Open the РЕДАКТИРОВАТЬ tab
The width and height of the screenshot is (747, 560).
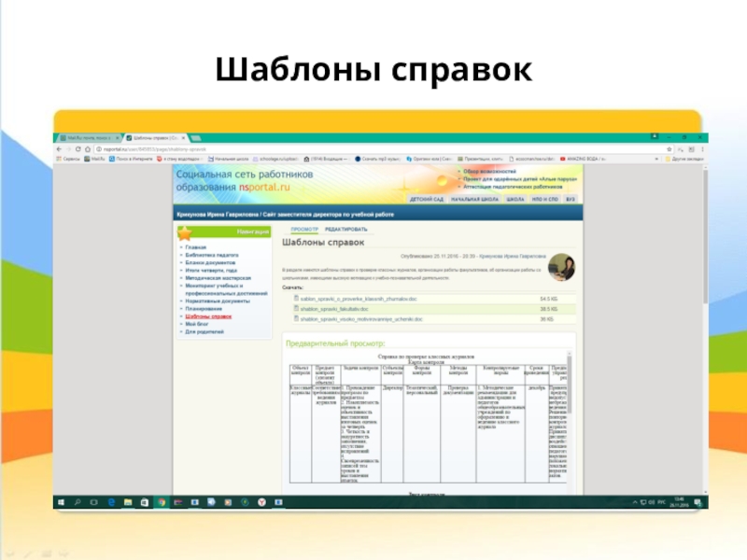pyautogui.click(x=346, y=229)
